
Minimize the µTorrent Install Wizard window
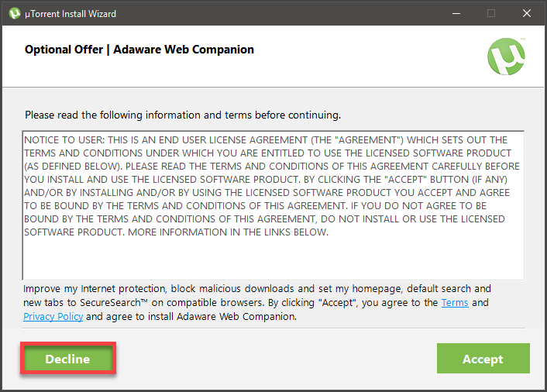click(x=456, y=13)
